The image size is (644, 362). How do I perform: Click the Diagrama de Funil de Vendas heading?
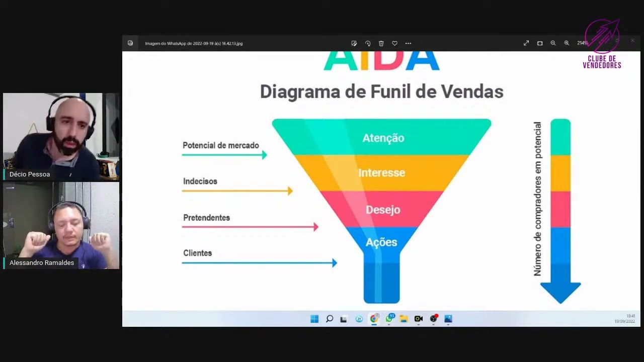381,92
